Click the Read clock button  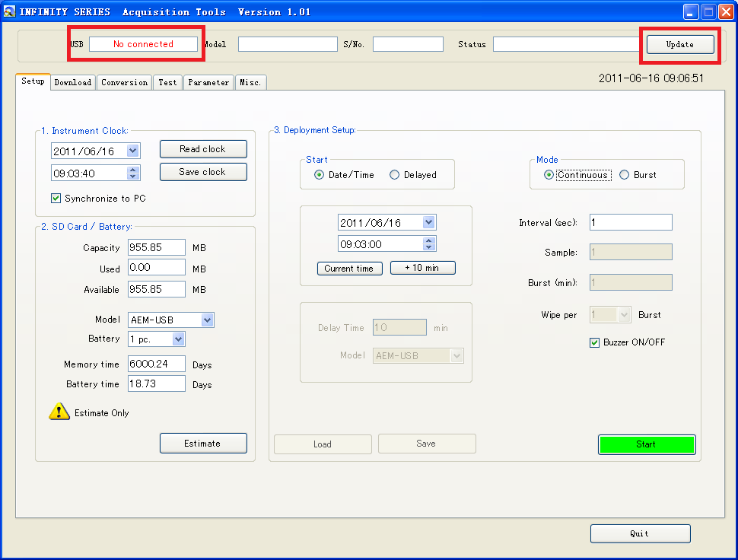point(203,149)
